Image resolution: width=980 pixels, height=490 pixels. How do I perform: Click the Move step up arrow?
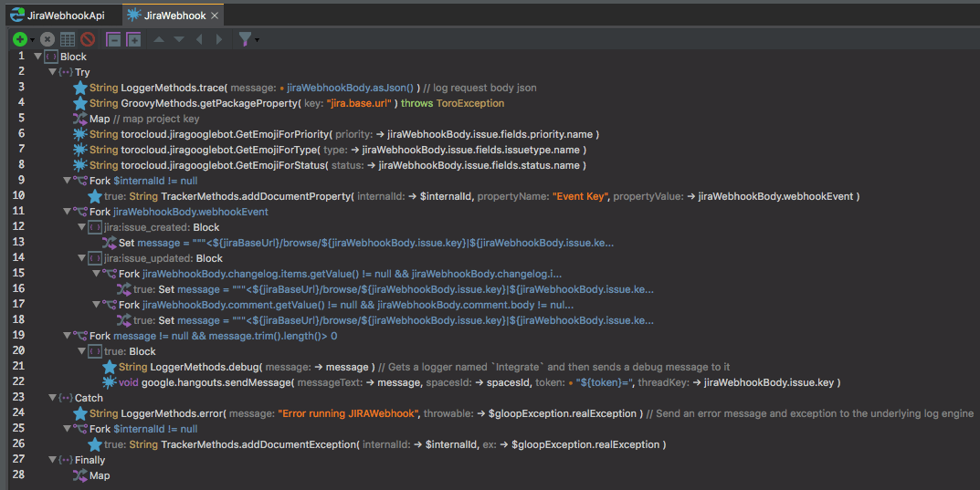[x=159, y=39]
